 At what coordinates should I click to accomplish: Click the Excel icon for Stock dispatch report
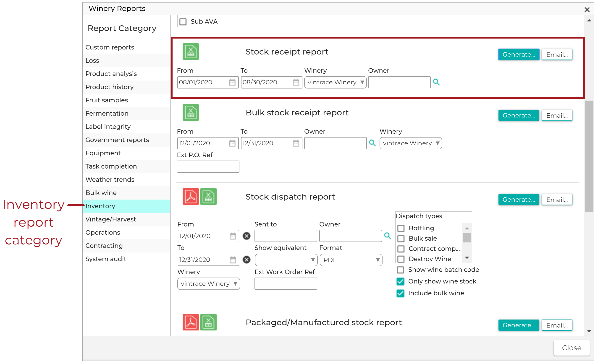click(208, 197)
